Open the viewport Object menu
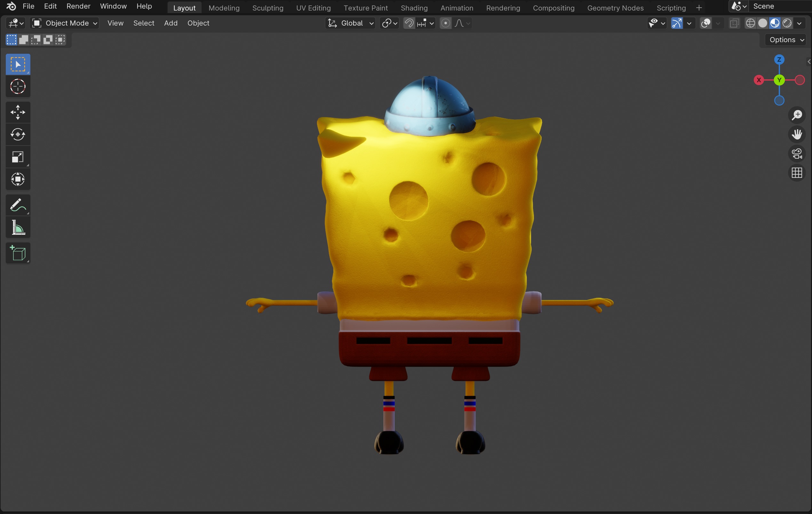Image resolution: width=812 pixels, height=514 pixels. tap(198, 23)
